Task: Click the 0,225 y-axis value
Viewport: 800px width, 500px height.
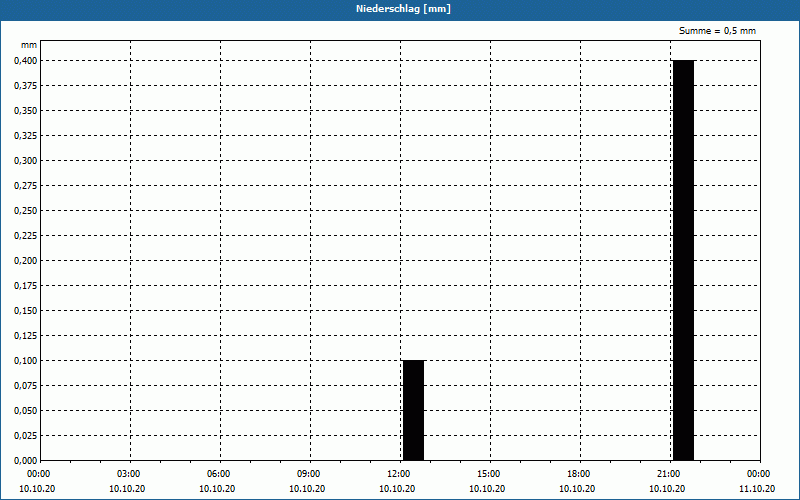Action: pos(26,236)
